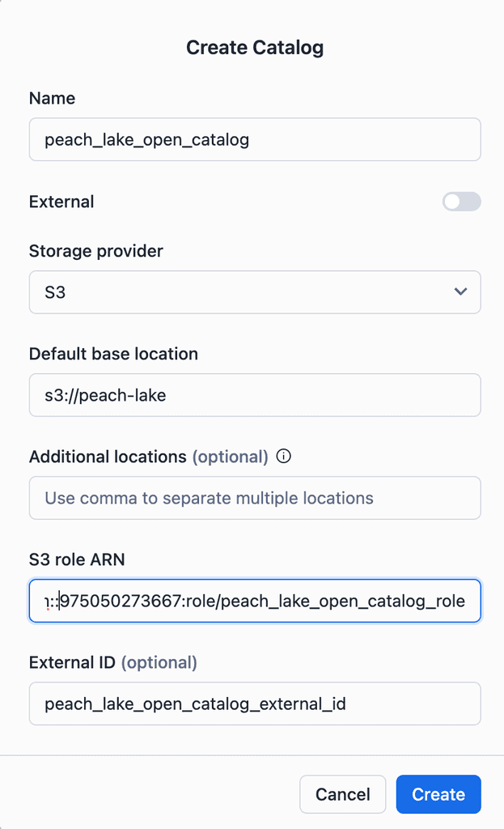Click the External label text
The image size is (504, 829).
pyautogui.click(x=61, y=201)
